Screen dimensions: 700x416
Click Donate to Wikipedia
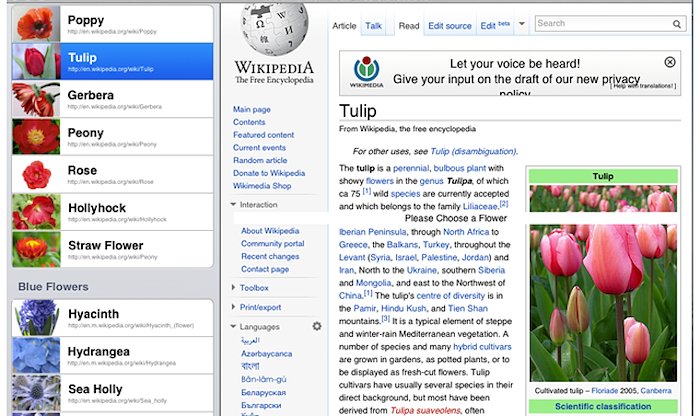[269, 173]
